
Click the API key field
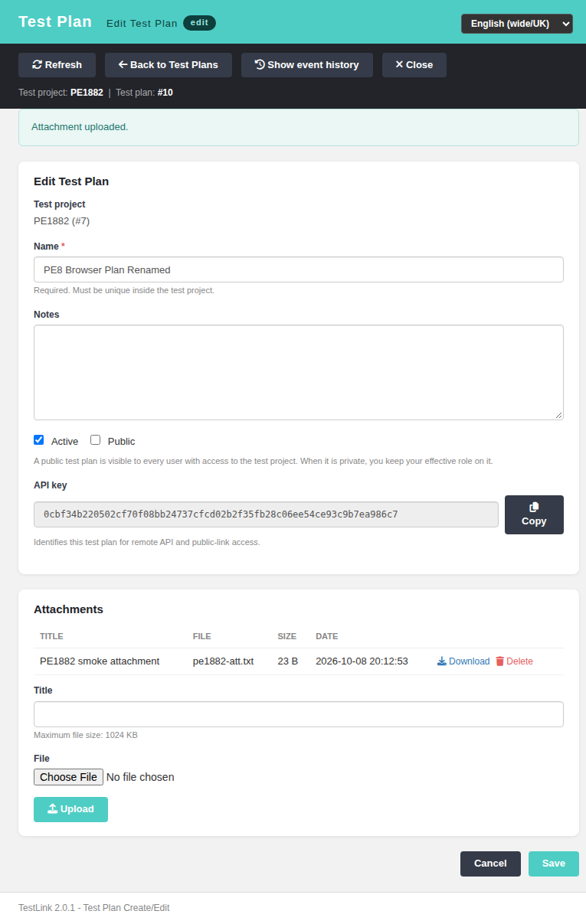pos(266,514)
